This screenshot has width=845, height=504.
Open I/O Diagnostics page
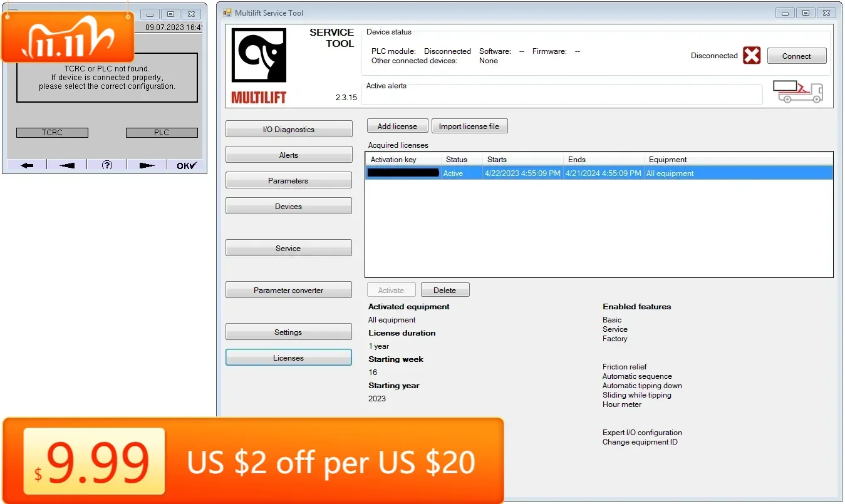pos(289,129)
